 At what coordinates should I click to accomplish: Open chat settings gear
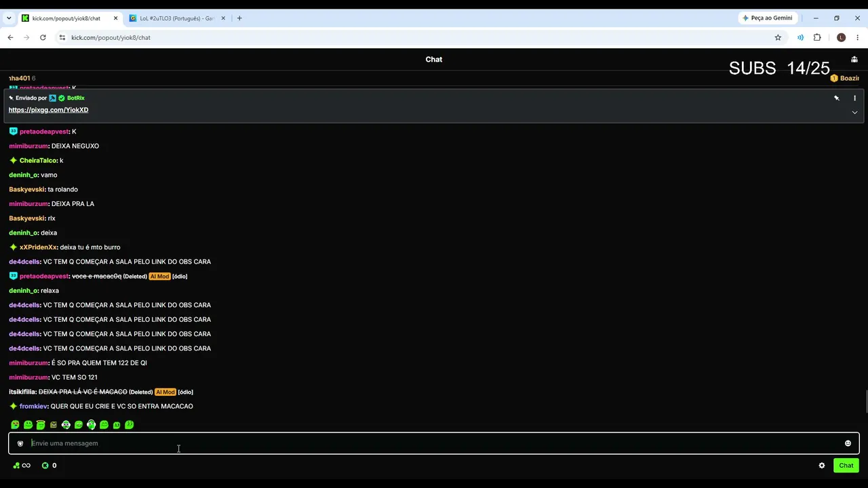pos(822,466)
